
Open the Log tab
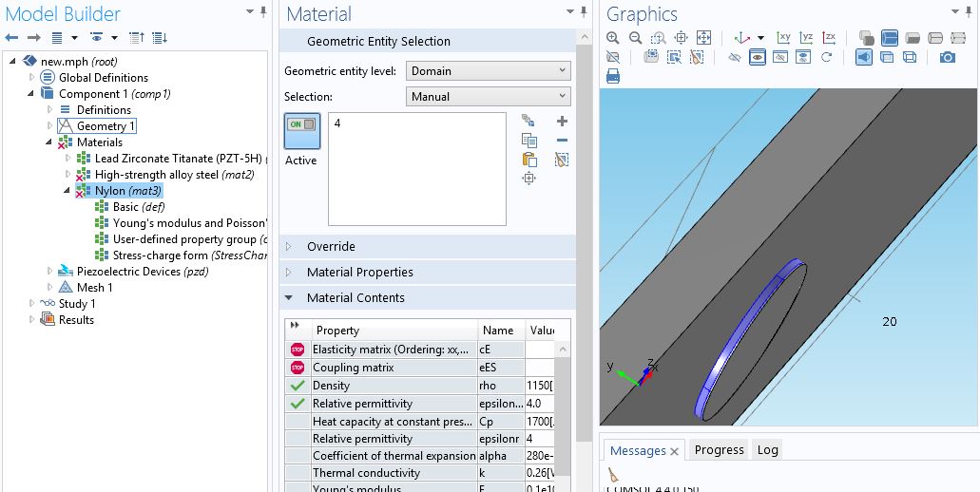tap(767, 450)
